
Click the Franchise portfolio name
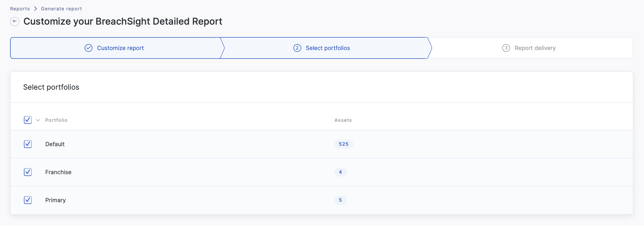tap(58, 172)
